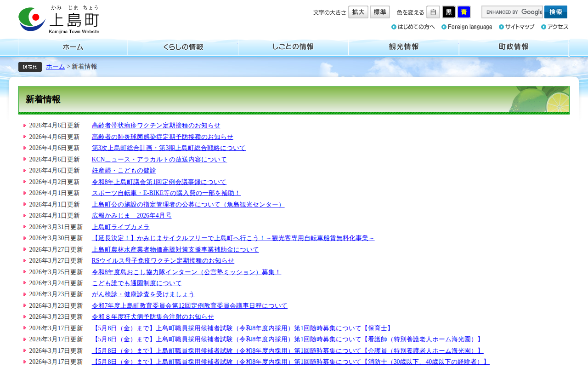Open 第3次上島町総合計画 link
Image resolution: width=588 pixels, height=368 pixels.
(169, 148)
